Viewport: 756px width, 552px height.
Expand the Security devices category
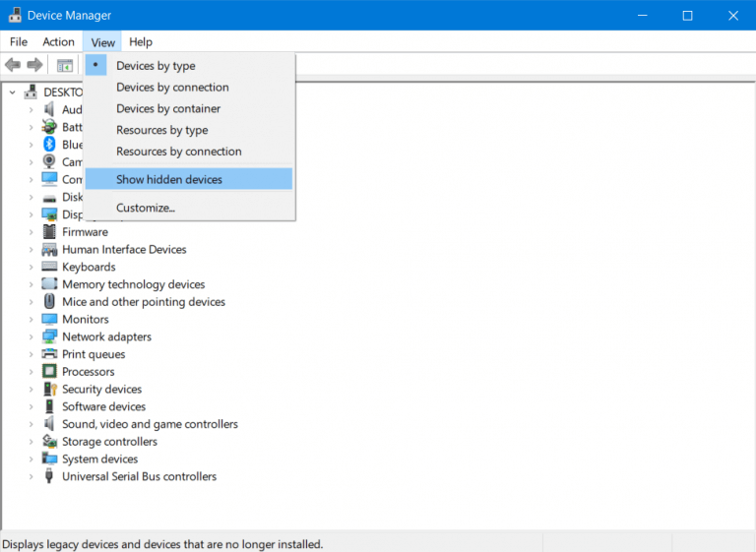[x=31, y=389]
